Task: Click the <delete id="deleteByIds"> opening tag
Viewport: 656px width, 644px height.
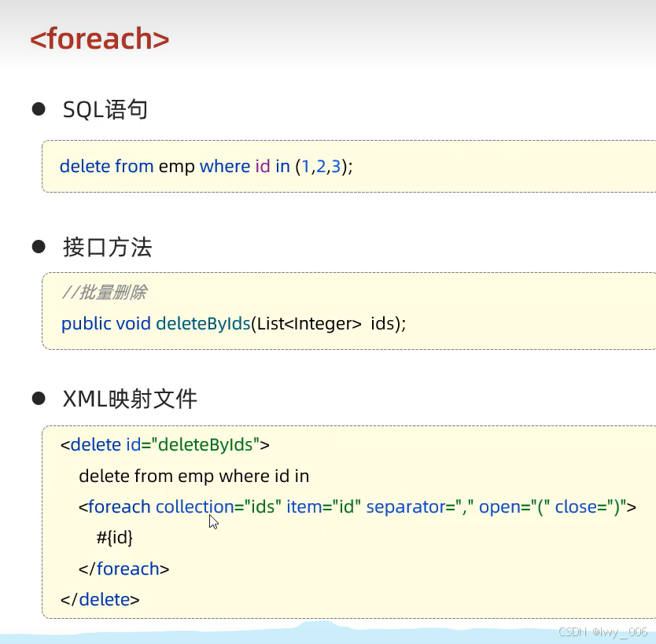Action: [165, 444]
